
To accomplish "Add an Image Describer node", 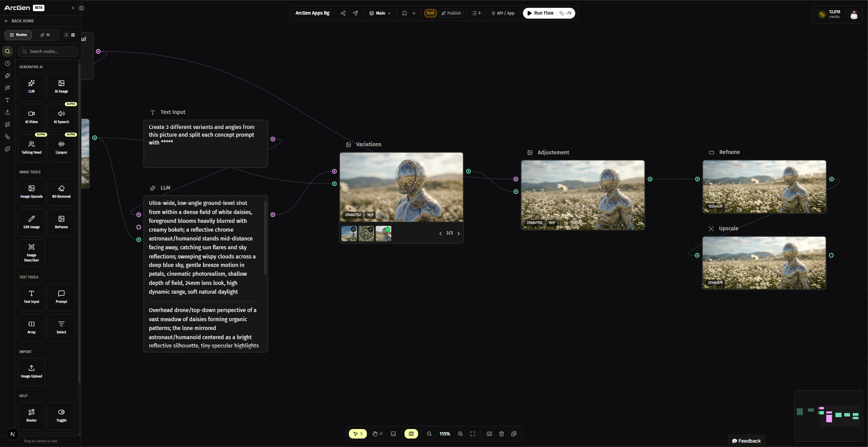I will coord(31,253).
